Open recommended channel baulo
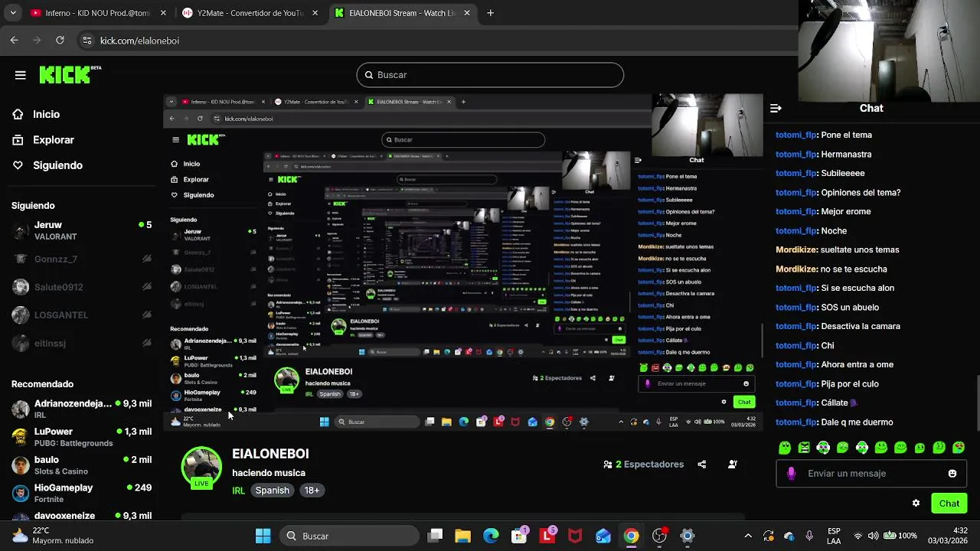980x551 pixels. point(82,465)
